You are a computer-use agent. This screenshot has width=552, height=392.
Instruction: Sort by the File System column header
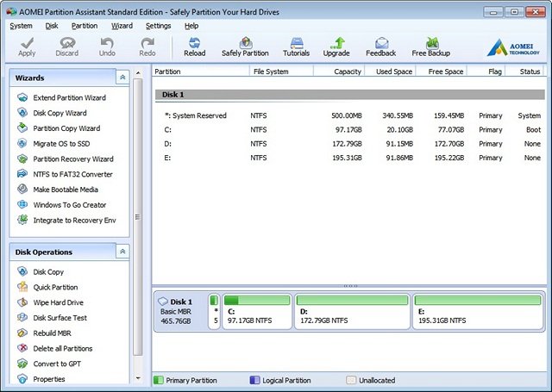(x=281, y=72)
